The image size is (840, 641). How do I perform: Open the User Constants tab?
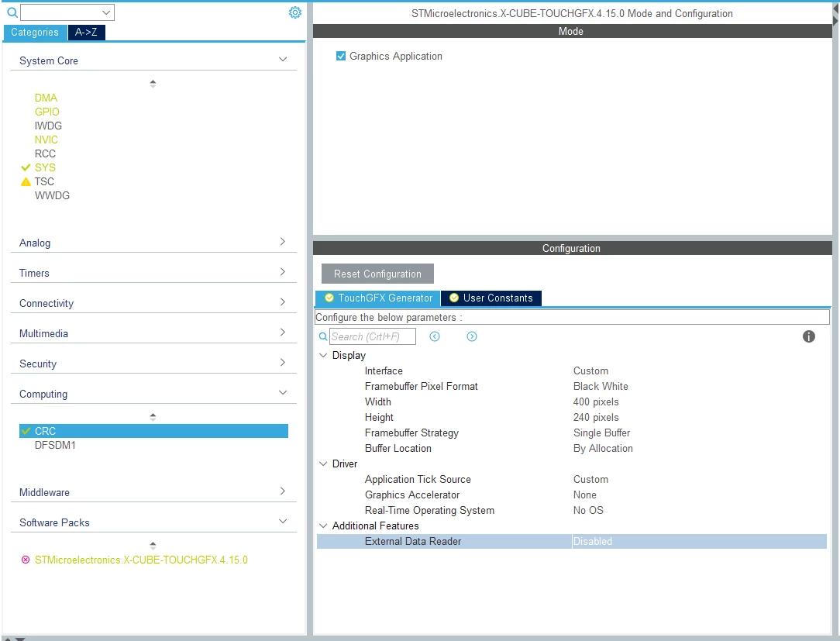(491, 298)
